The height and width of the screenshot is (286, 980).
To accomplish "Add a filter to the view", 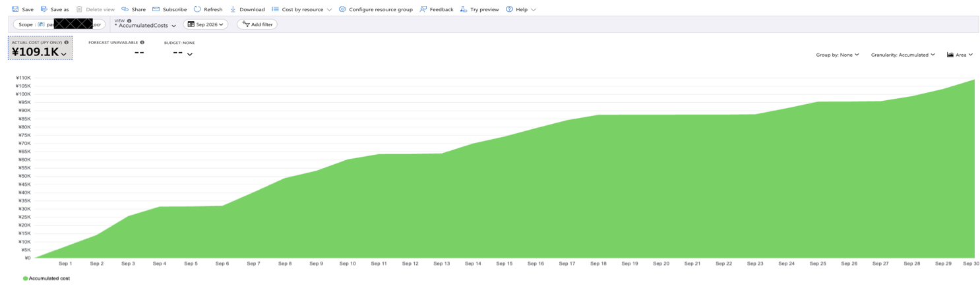I will click(257, 24).
